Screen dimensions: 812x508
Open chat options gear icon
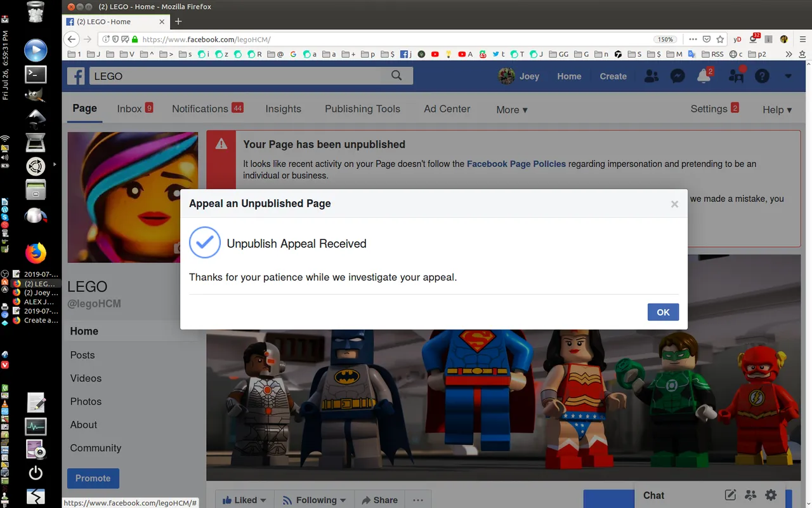[x=771, y=495]
